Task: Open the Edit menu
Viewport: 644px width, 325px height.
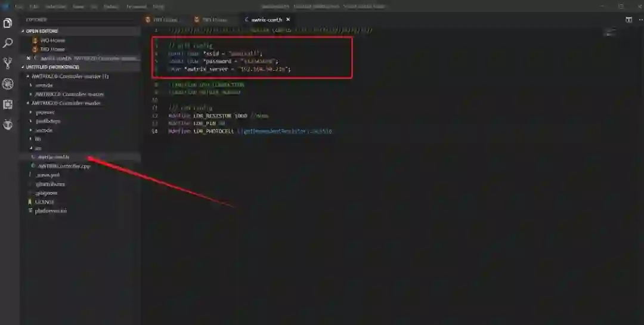Action: click(33, 7)
